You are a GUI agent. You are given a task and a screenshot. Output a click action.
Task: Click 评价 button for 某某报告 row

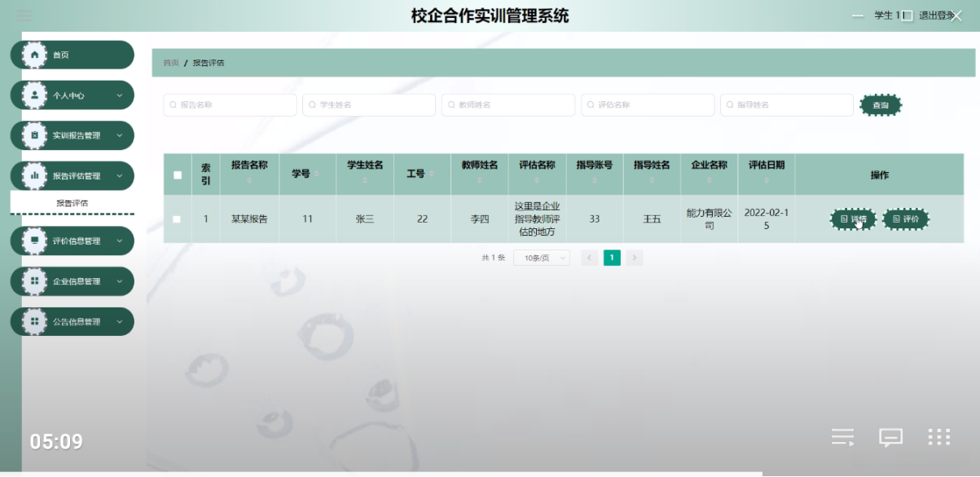pos(905,219)
